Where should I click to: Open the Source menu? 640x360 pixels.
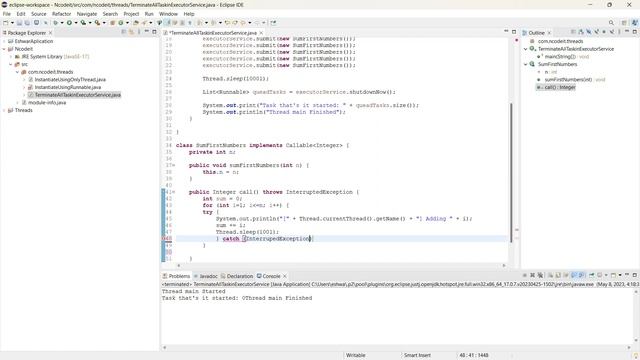(39, 14)
